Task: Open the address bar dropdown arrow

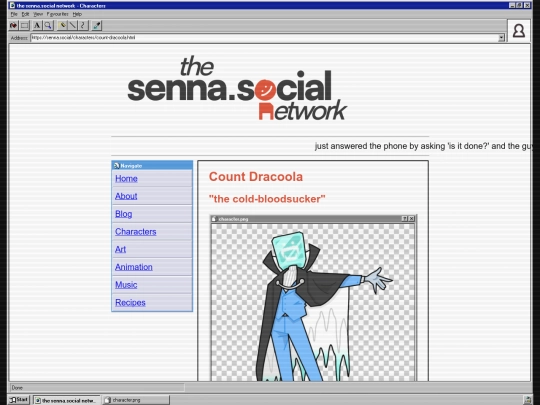Action: coord(501,38)
